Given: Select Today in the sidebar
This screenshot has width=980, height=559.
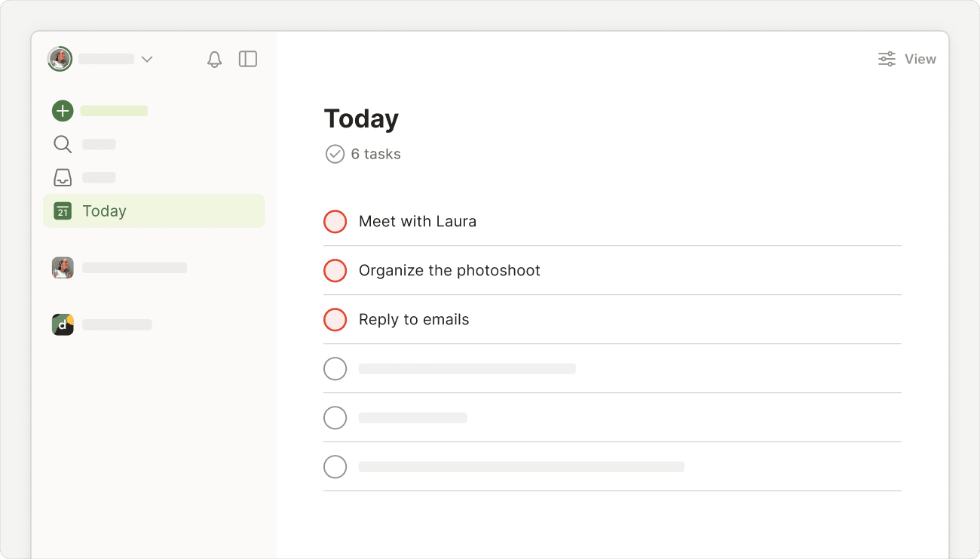Looking at the screenshot, I should tap(105, 210).
